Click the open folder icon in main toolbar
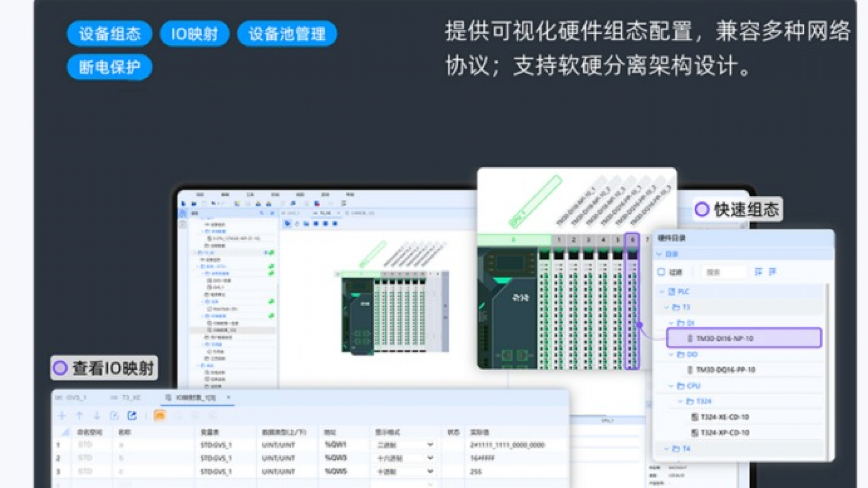This screenshot has height=488, width=868. point(193,203)
